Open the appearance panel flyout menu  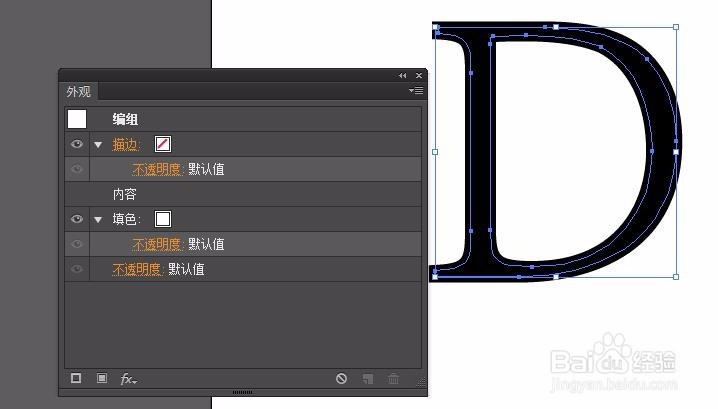point(416,91)
